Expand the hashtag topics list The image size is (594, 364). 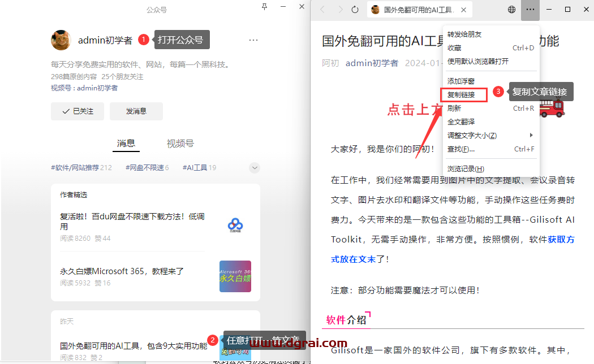click(x=255, y=168)
